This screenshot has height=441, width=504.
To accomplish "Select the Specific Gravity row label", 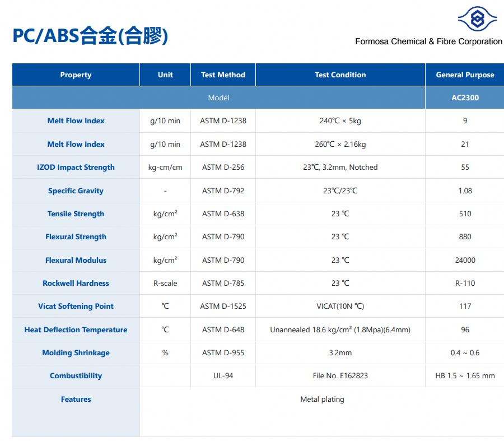I will click(x=76, y=191).
